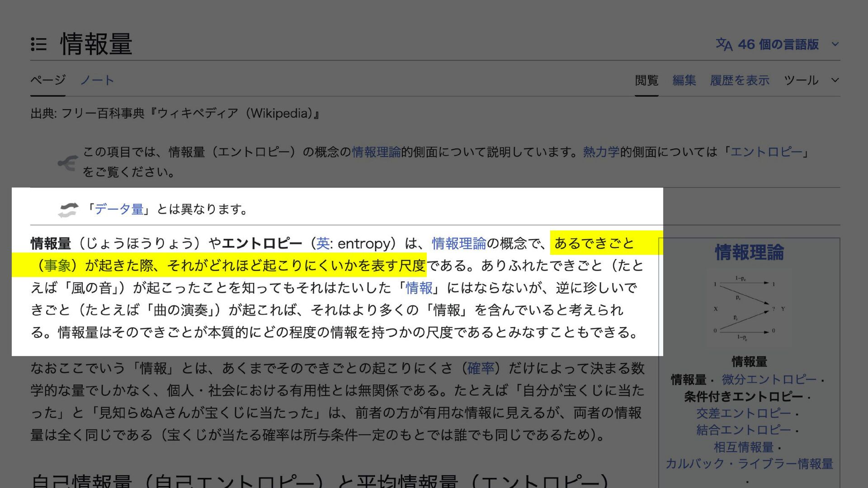The height and width of the screenshot is (488, 868).
Task: Click the table of contents list icon
Action: click(x=39, y=44)
